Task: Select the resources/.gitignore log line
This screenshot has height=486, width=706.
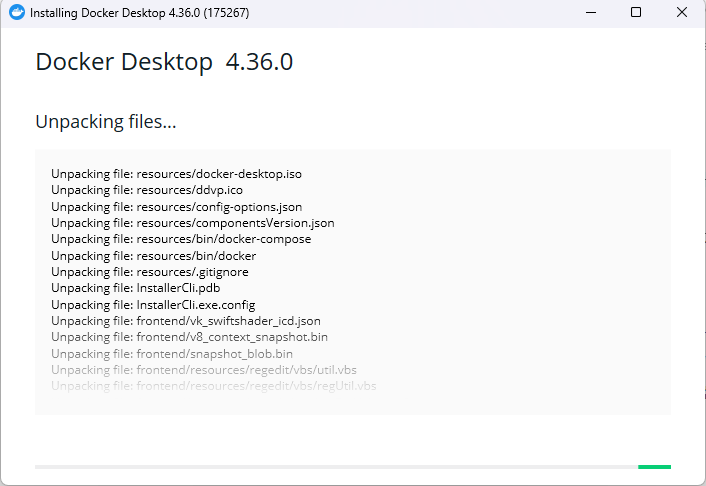Action: click(x=149, y=272)
